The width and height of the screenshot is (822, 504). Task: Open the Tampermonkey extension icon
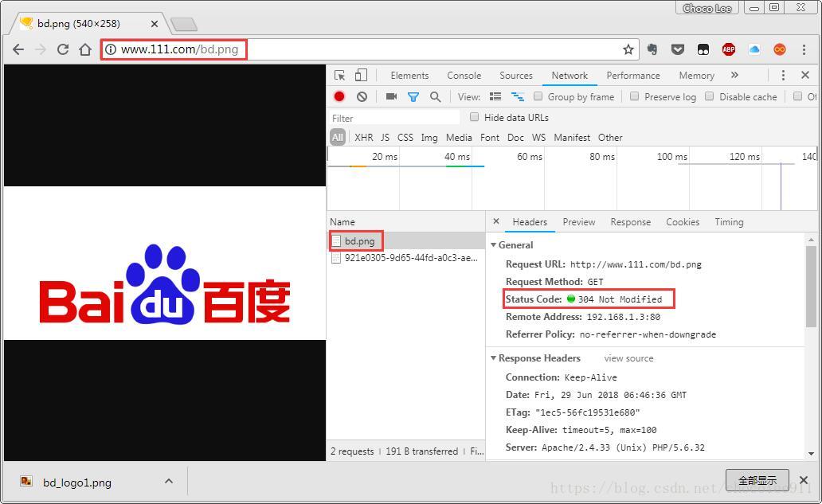coord(703,49)
